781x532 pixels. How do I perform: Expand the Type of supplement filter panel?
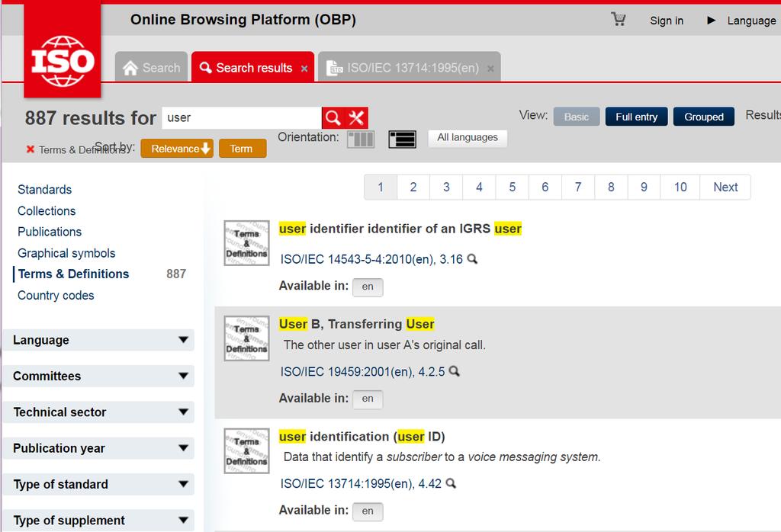tap(98, 520)
